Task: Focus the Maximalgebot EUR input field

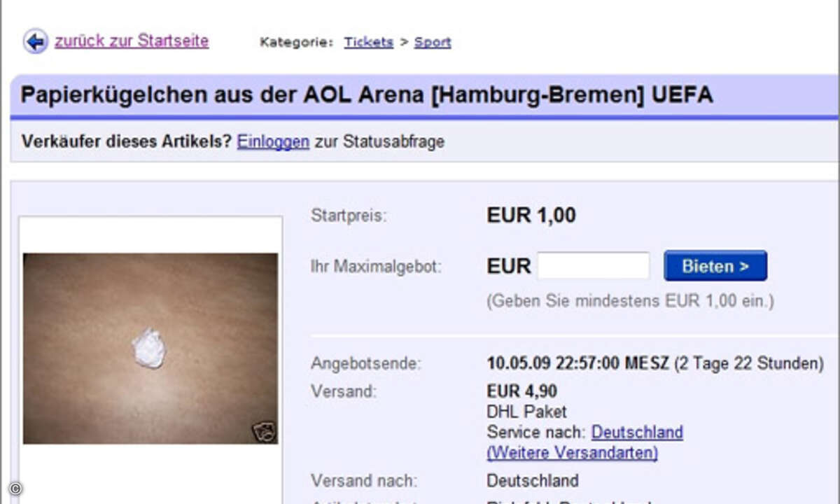Action: point(594,266)
